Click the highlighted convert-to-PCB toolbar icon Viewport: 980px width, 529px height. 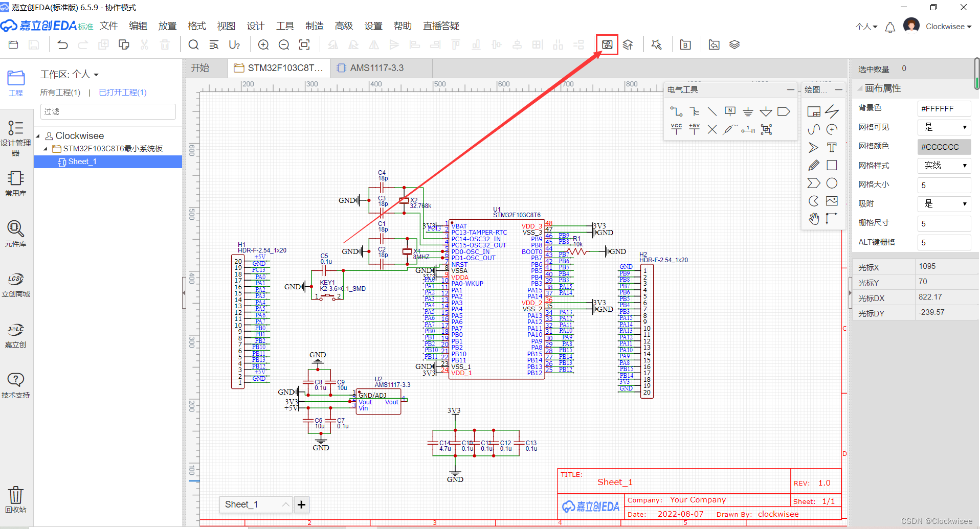[x=607, y=45]
